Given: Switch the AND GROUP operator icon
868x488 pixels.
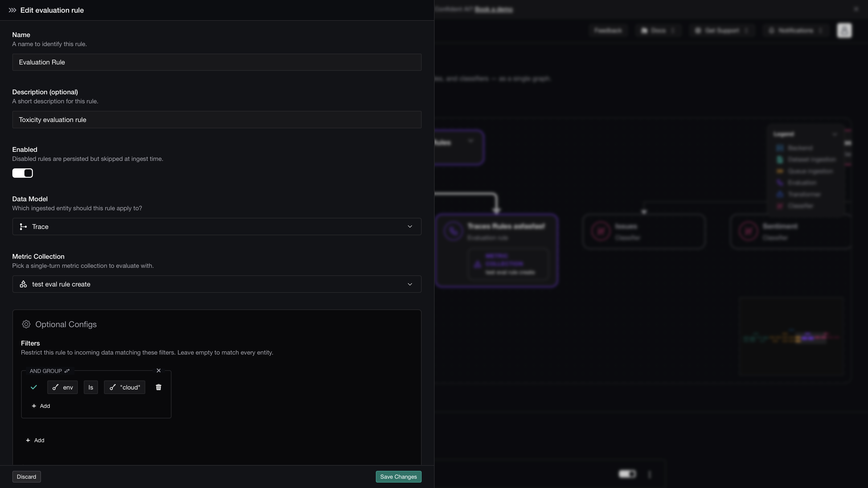Looking at the screenshot, I should (67, 371).
